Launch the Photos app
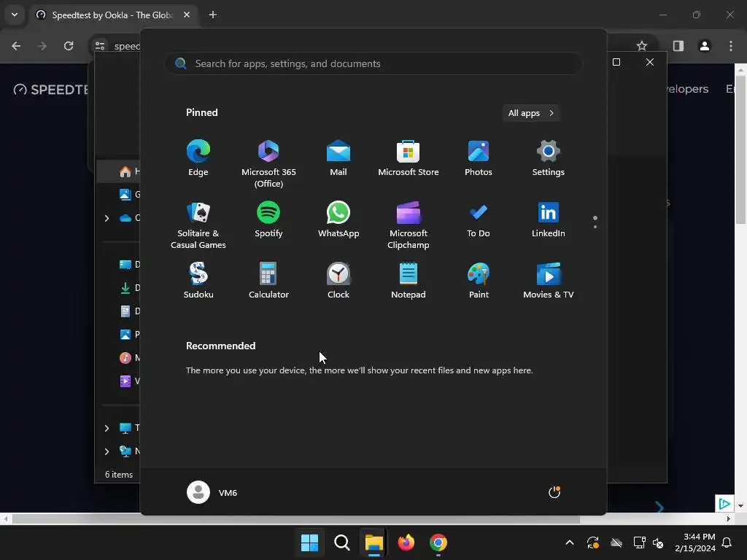This screenshot has height=560, width=747. 479,158
